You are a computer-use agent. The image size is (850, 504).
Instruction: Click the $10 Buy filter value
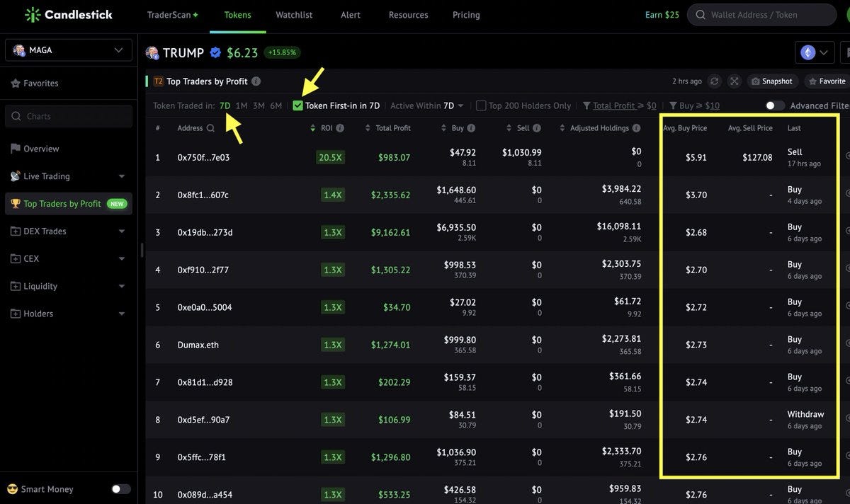coord(713,105)
